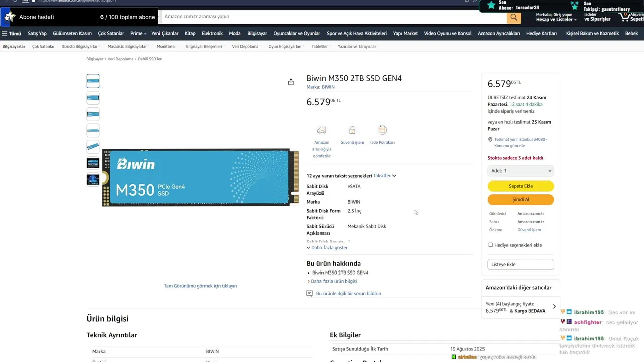Select the sixth dark product thumbnail

(93, 163)
